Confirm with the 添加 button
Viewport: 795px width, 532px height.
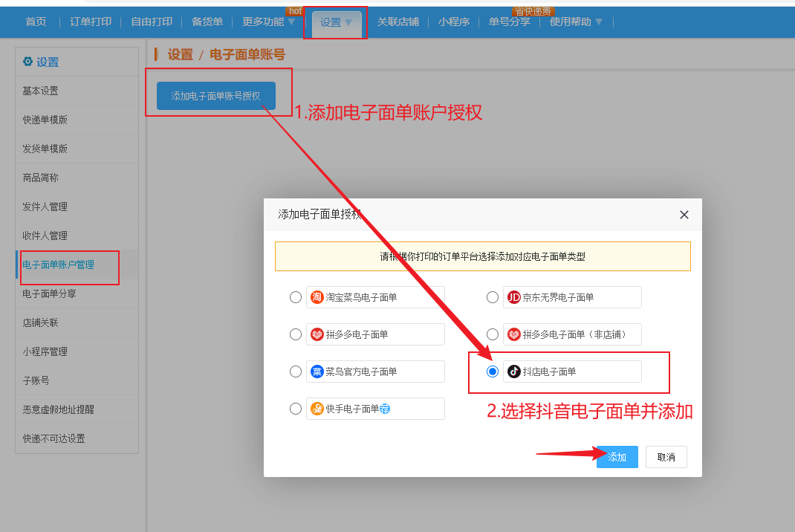(x=617, y=457)
